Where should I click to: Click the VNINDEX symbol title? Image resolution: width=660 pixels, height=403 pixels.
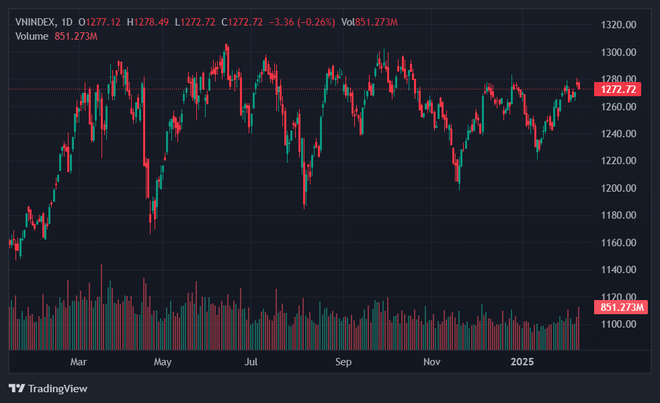[x=35, y=22]
